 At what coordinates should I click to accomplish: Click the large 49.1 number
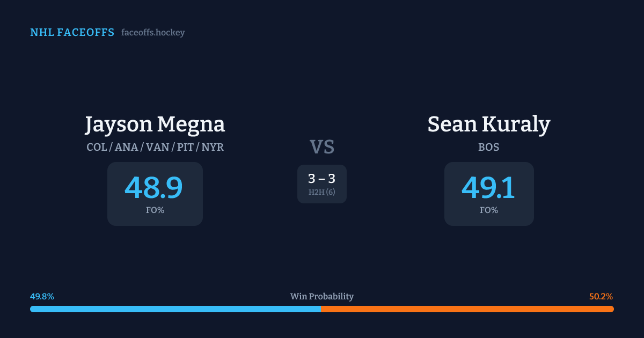[488, 188]
